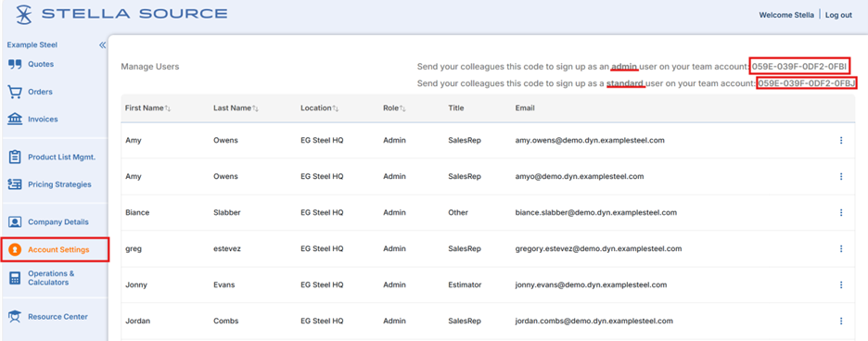
Task: Click the first name Biance
Action: 137,212
